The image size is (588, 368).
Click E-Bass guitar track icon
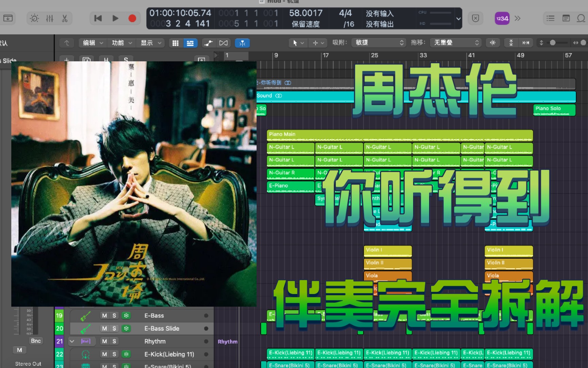(85, 316)
